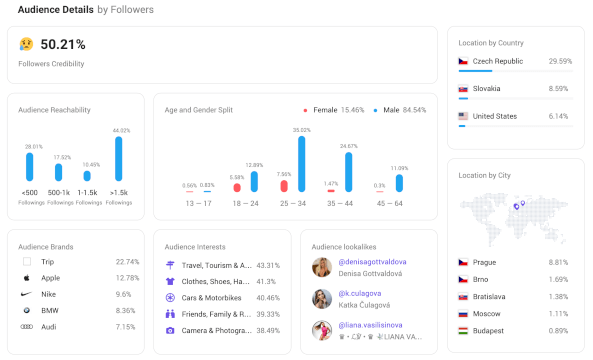Screen dimensions: 593x360
Task: Click the Female legend red dot
Action: (x=305, y=110)
